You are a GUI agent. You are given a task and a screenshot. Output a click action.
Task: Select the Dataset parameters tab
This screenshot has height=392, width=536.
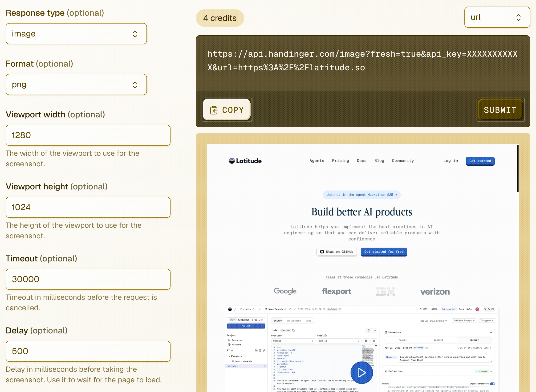tap(439, 340)
